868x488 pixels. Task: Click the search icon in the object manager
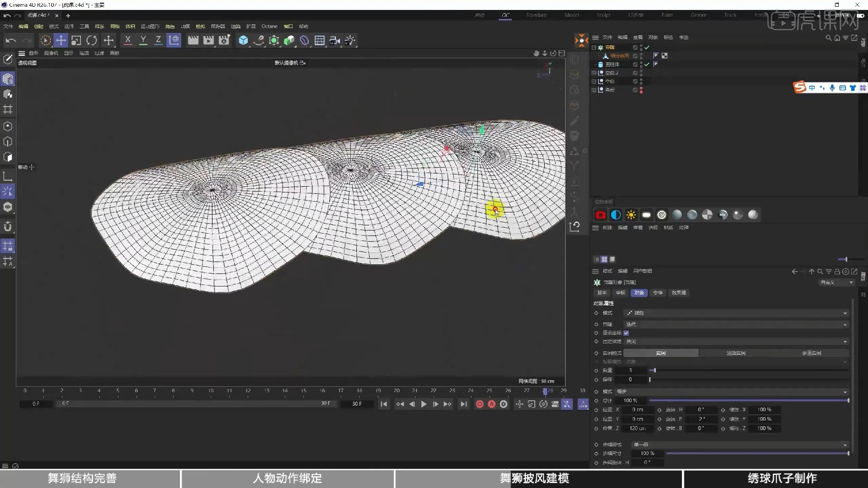pyautogui.click(x=828, y=38)
